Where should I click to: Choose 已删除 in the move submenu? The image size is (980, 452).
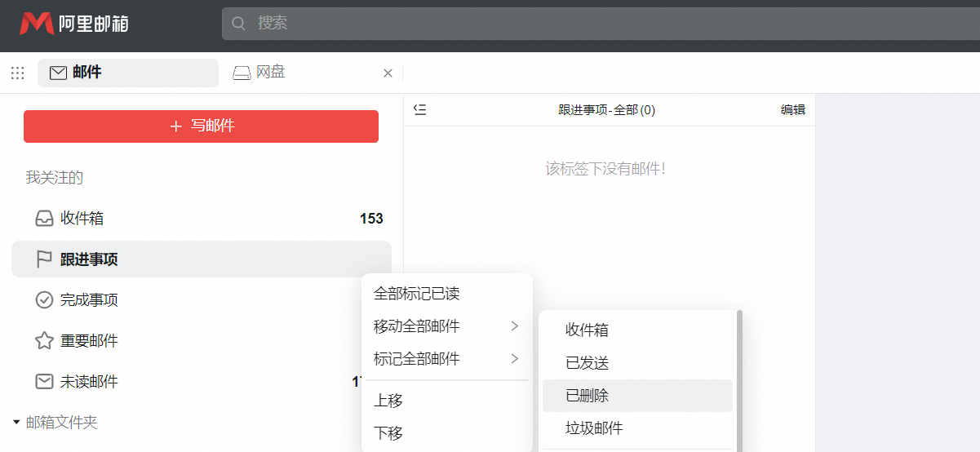point(588,396)
